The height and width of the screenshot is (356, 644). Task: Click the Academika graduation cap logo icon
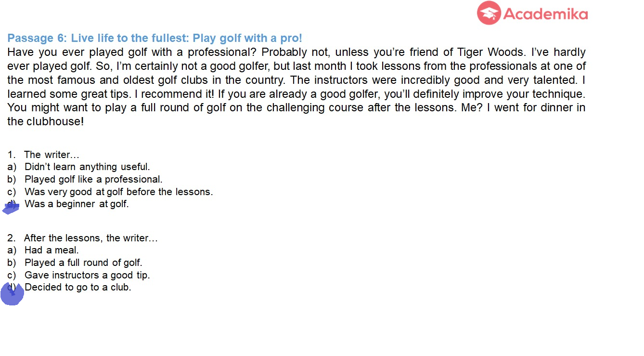tap(489, 13)
